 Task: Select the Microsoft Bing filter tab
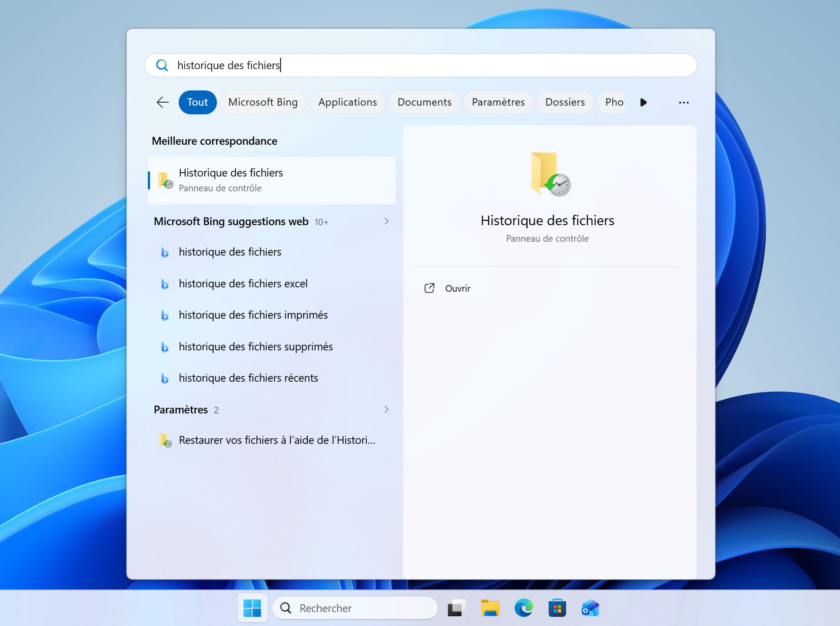click(x=263, y=102)
